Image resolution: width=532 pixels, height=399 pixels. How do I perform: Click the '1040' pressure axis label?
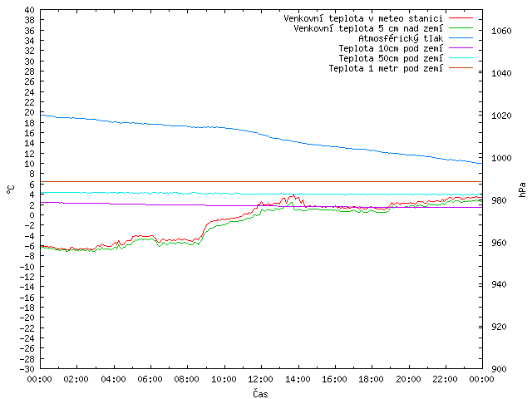(501, 73)
